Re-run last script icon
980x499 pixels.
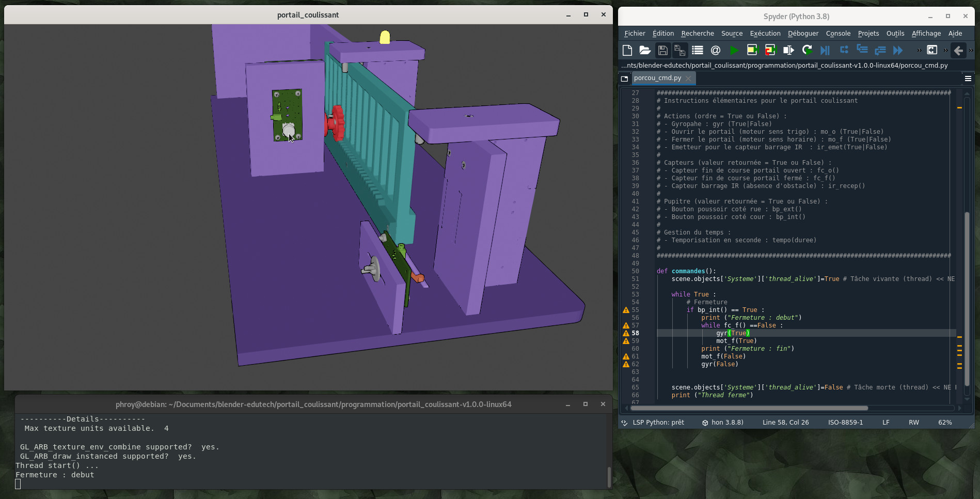(807, 50)
